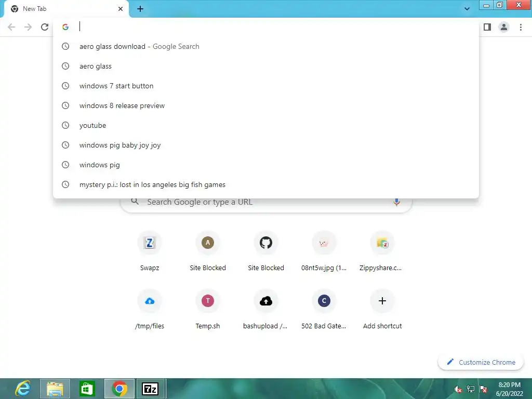Click the clock icon beside 'youtube'
Image resolution: width=532 pixels, height=399 pixels.
65,125
